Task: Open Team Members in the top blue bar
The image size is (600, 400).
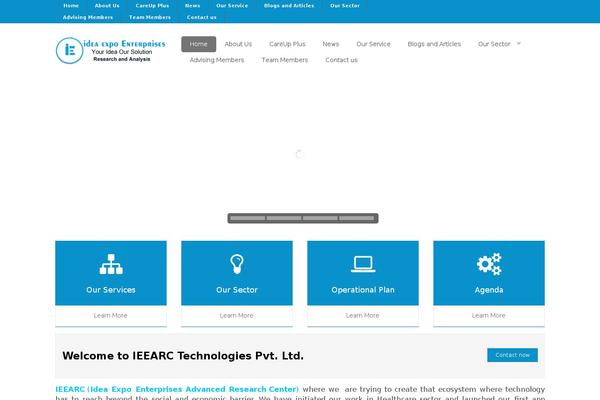Action: tap(150, 17)
